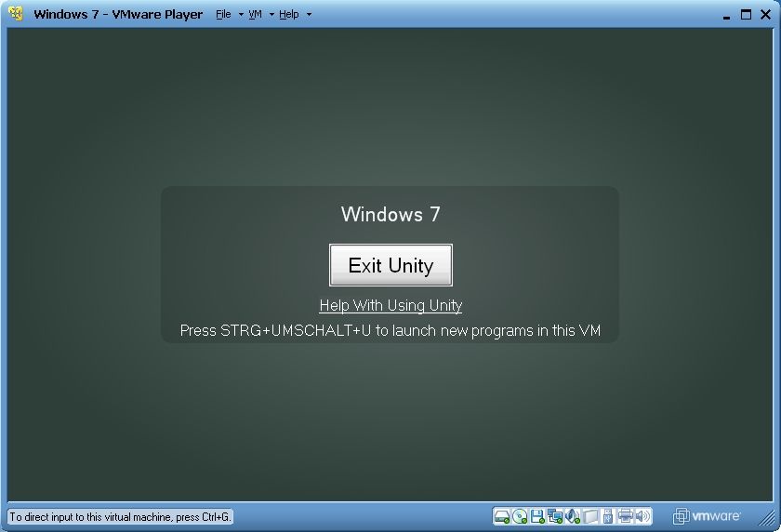The height and width of the screenshot is (532, 781).
Task: Open the Help With Using Unity link
Action: pos(391,305)
